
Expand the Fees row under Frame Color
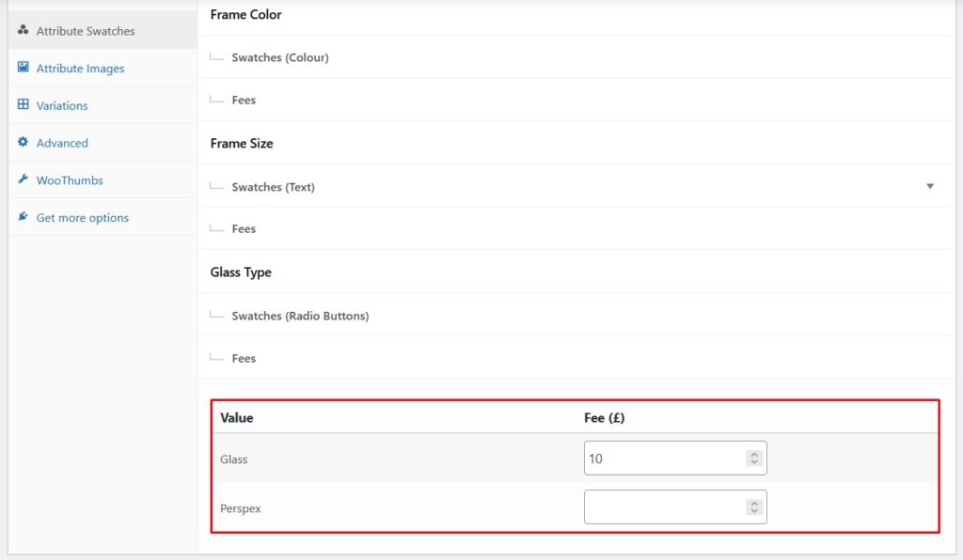(244, 100)
